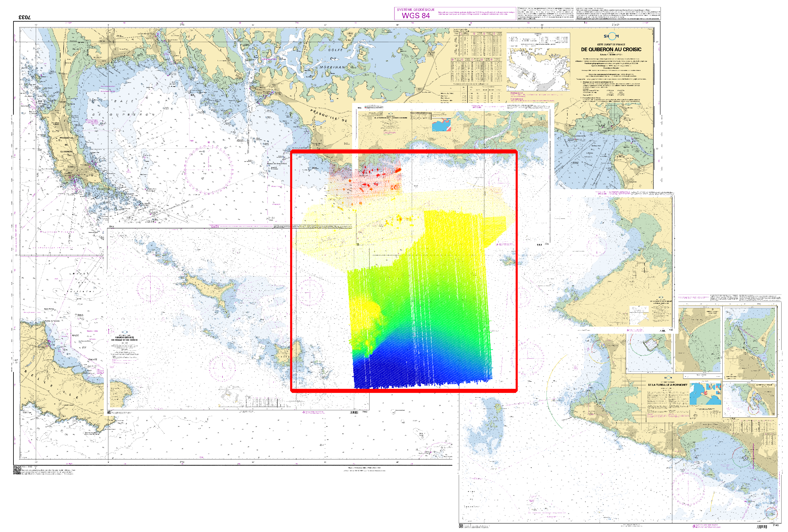Click the magenta compass rose in Baie de Quiberon
The height and width of the screenshot is (532, 788).
209,170
